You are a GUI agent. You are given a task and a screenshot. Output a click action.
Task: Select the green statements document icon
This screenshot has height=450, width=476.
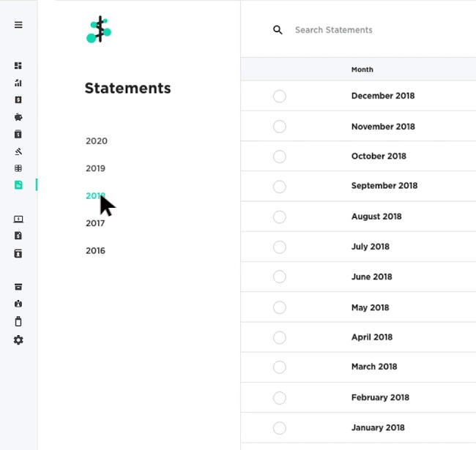coord(18,185)
